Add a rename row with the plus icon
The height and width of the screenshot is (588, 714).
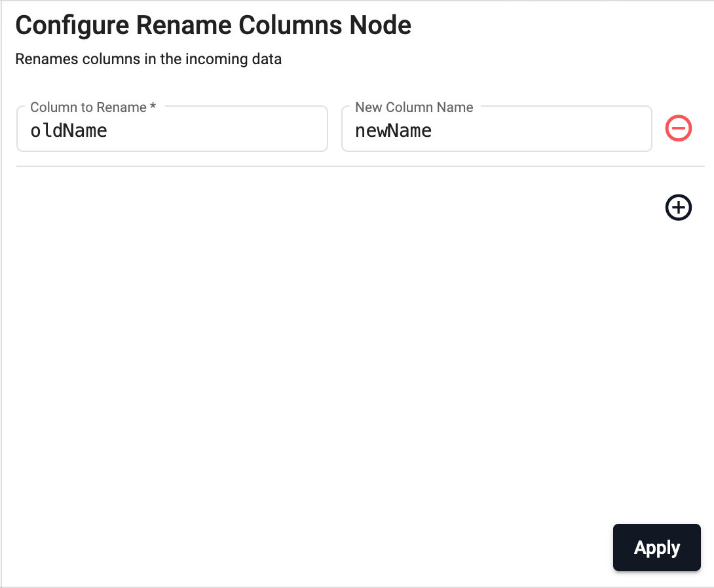click(679, 208)
